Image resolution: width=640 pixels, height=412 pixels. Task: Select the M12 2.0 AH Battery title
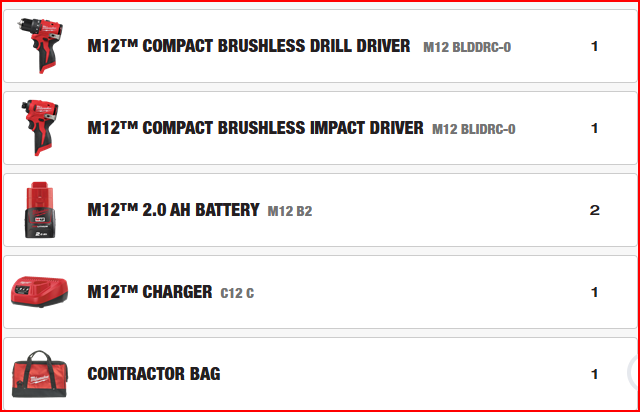click(173, 210)
